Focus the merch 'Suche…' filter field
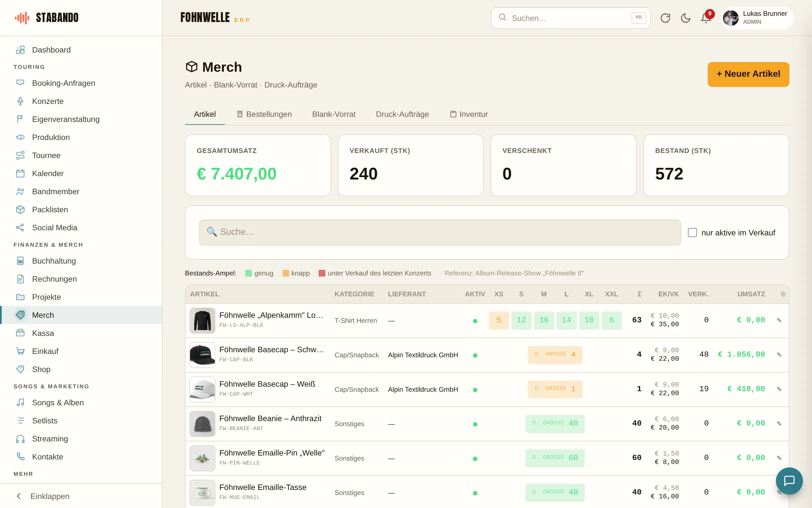The height and width of the screenshot is (508, 812). coord(440,232)
